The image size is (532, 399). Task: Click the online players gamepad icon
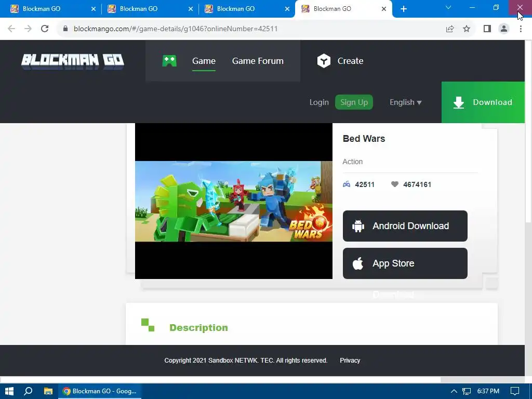click(347, 184)
